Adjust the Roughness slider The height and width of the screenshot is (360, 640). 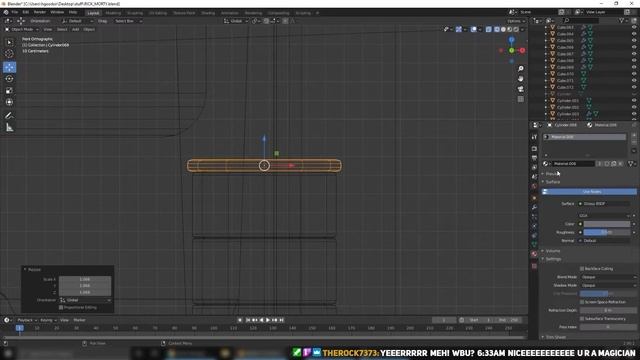click(x=607, y=232)
